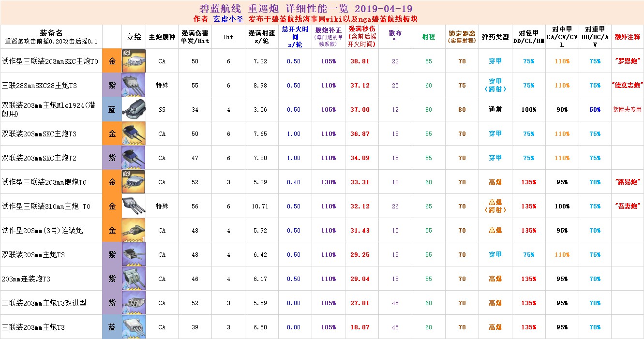
Task: Click the 散布 column header
Action: click(395, 37)
